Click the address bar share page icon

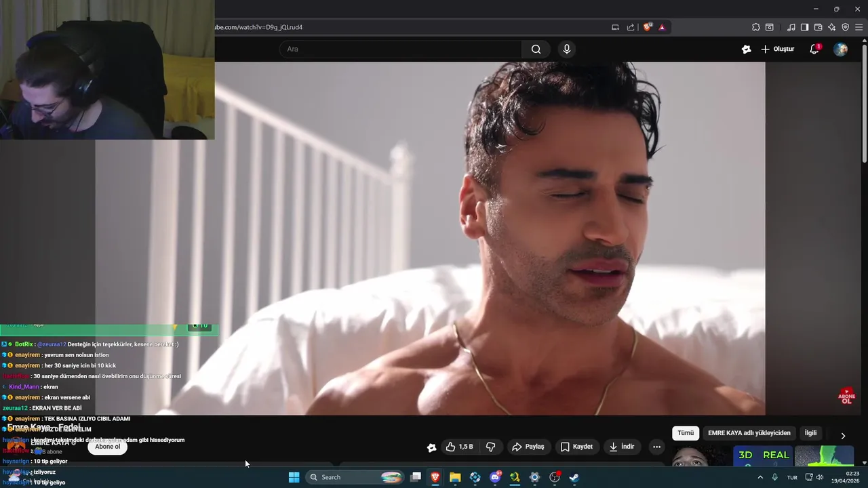[x=631, y=27]
